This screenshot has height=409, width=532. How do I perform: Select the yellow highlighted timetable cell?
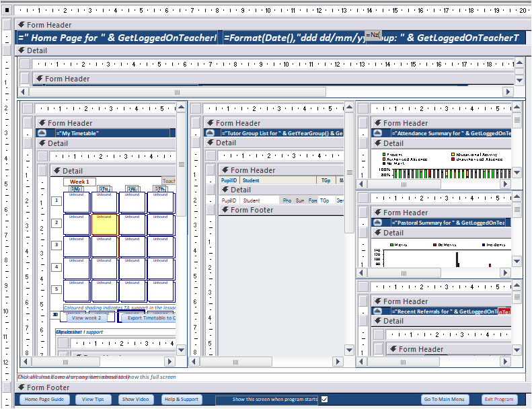point(104,225)
